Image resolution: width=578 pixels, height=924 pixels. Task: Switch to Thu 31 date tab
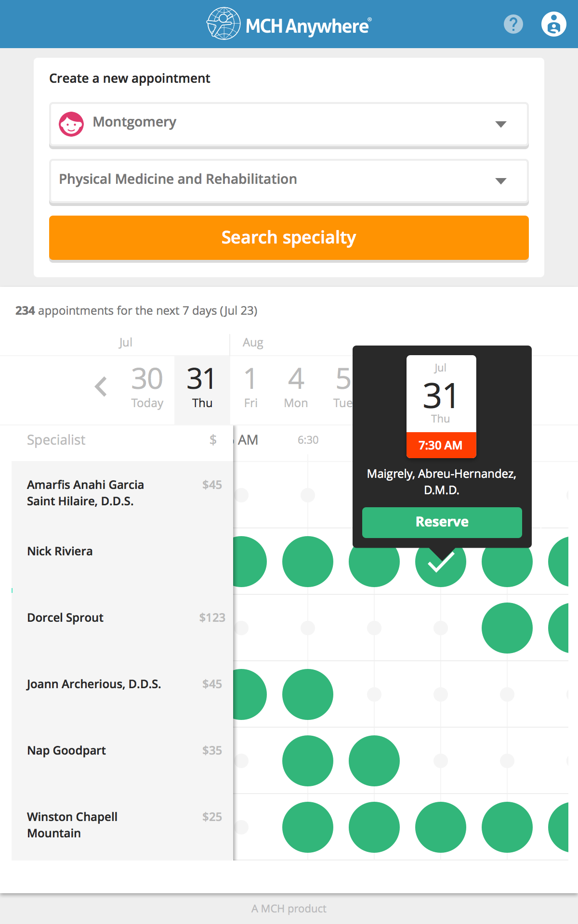[x=202, y=388]
